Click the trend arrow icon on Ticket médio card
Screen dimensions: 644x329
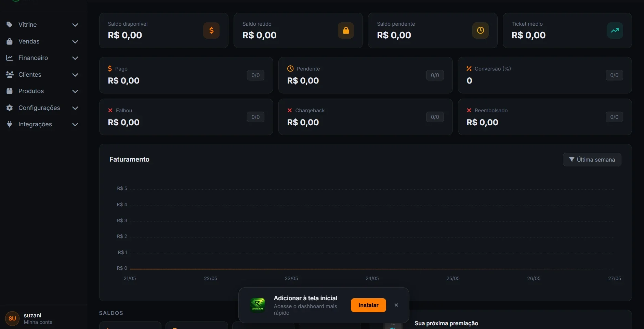coord(615,30)
